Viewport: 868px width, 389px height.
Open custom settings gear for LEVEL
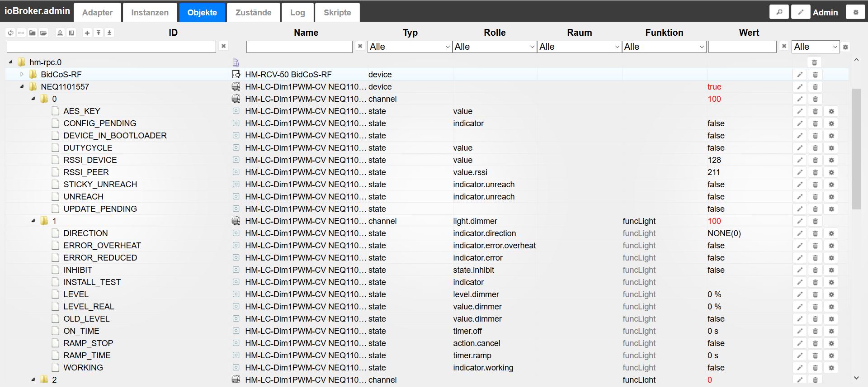point(831,294)
